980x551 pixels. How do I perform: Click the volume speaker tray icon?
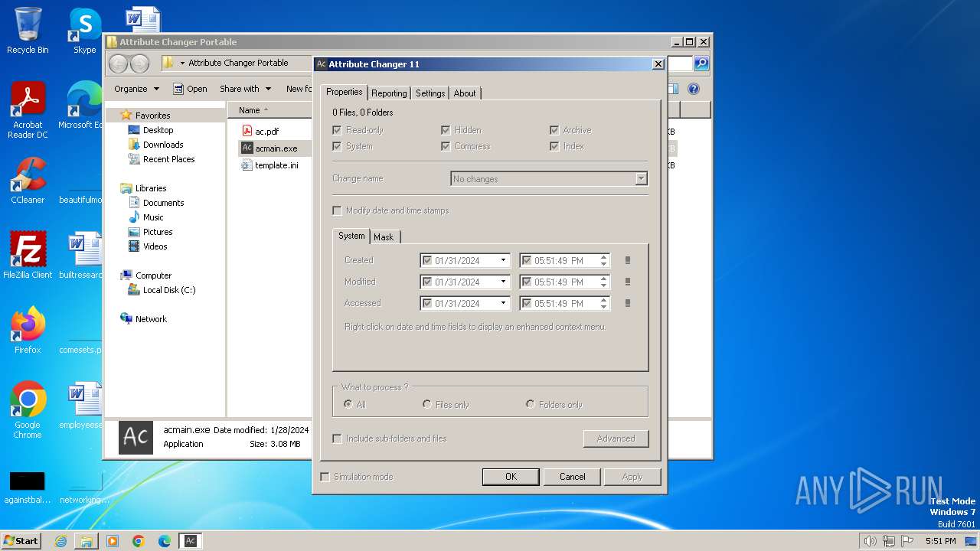(870, 541)
